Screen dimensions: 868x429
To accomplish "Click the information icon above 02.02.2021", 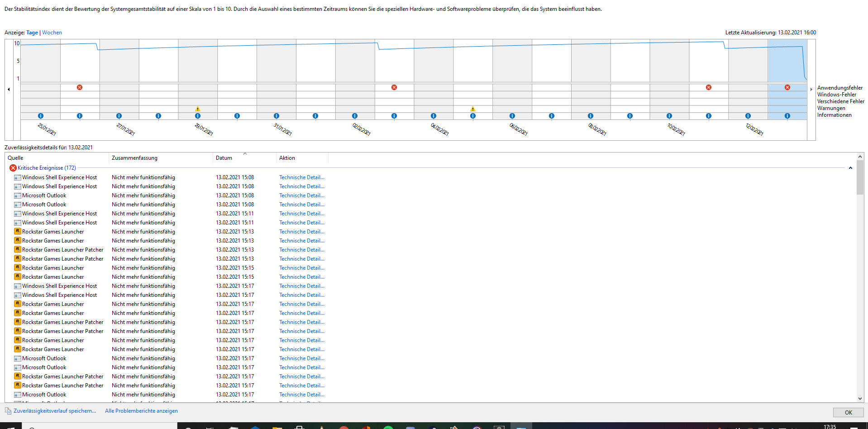I will (x=355, y=116).
